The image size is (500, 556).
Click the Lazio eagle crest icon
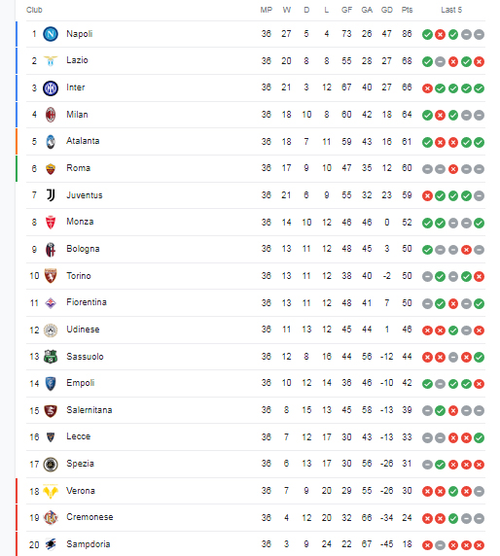click(50, 61)
